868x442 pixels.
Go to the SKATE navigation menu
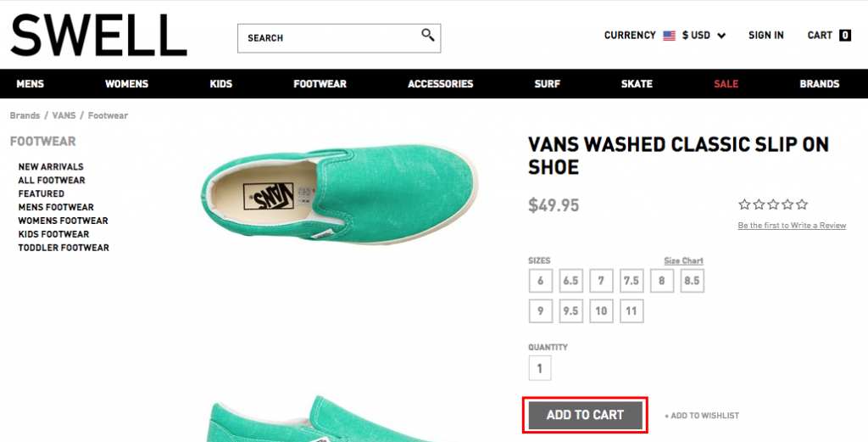(637, 84)
